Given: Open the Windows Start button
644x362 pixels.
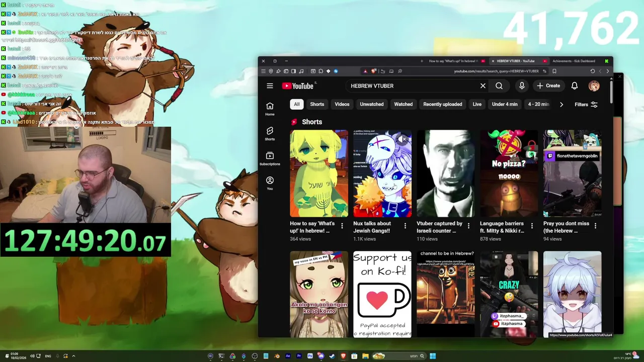Looking at the screenshot, I should (x=433, y=356).
